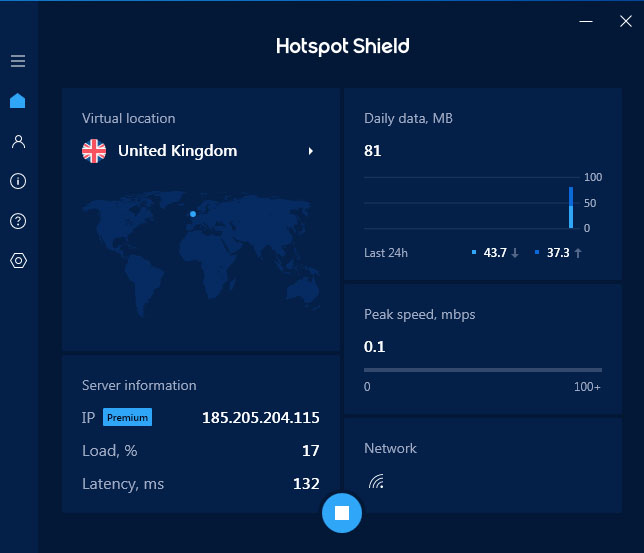The width and height of the screenshot is (644, 553).
Task: Click the United Kingdom flag icon
Action: 94,151
